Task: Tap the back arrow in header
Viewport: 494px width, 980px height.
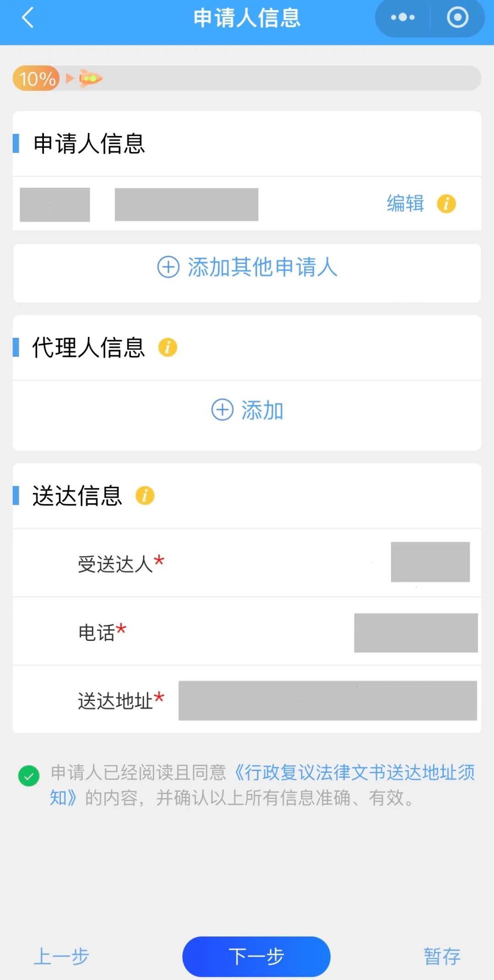Action: click(x=28, y=18)
